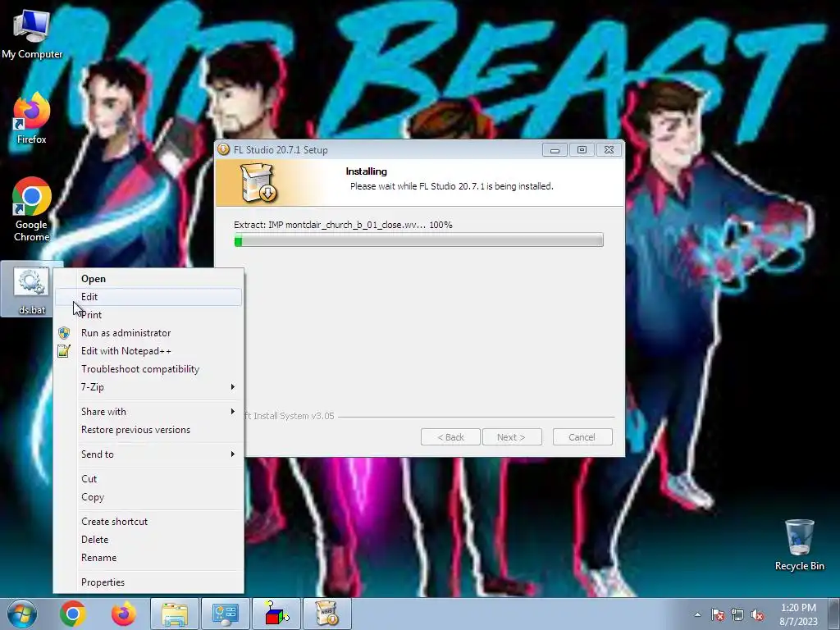The width and height of the screenshot is (840, 630).
Task: Launch Firefox from the taskbar
Action: (x=124, y=614)
